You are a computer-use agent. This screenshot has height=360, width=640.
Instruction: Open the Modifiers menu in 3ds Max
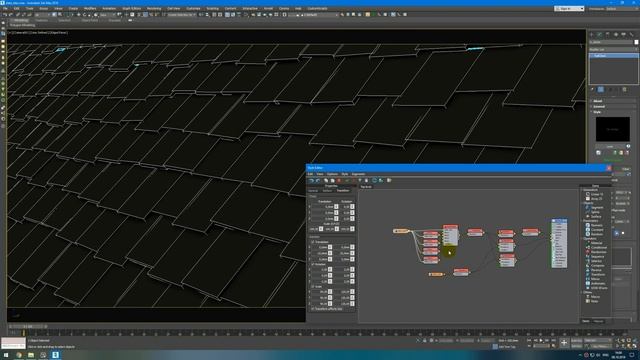[90, 9]
